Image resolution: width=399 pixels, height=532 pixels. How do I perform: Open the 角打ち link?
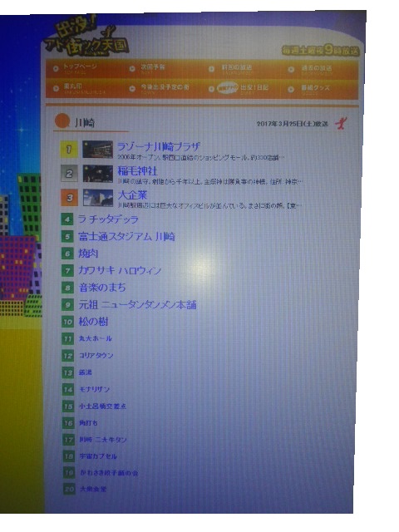pyautogui.click(x=89, y=423)
